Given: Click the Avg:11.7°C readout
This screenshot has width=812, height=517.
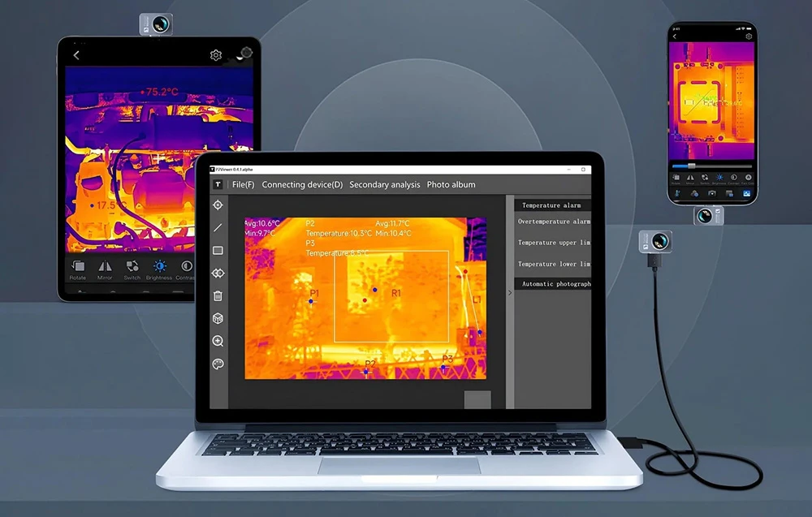Looking at the screenshot, I should click(392, 223).
